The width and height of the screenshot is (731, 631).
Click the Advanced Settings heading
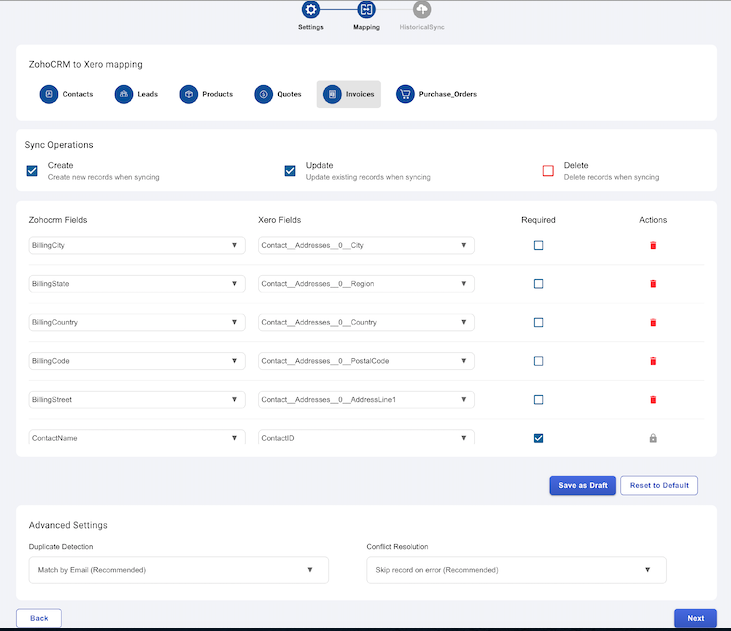point(68,525)
